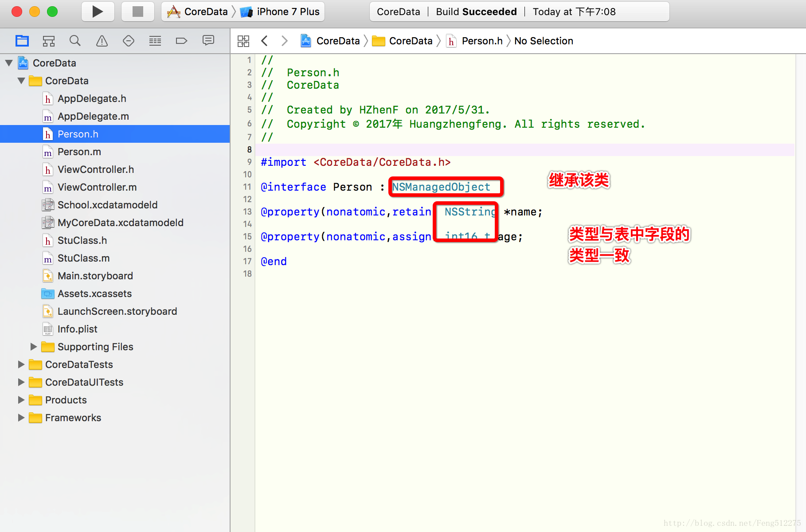
Task: Select the Products folder row
Action: coord(115,400)
